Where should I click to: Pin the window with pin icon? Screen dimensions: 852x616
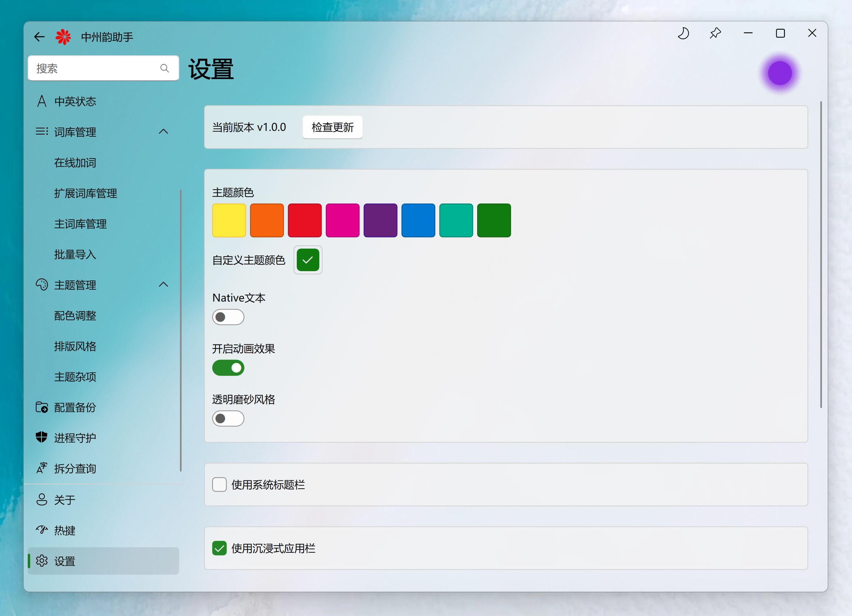[x=715, y=33]
